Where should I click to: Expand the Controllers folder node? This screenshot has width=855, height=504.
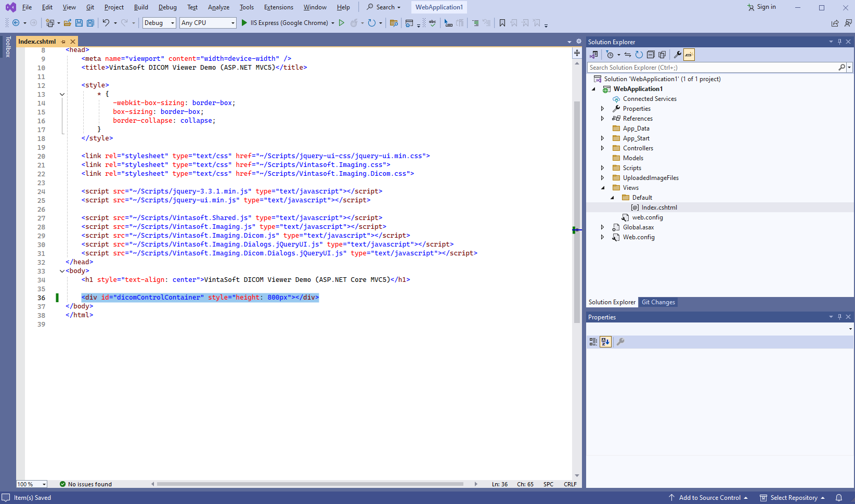pyautogui.click(x=602, y=148)
